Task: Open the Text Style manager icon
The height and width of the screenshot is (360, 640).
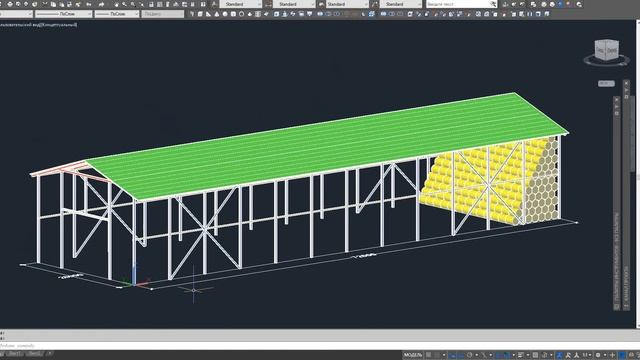Action: coord(214,4)
